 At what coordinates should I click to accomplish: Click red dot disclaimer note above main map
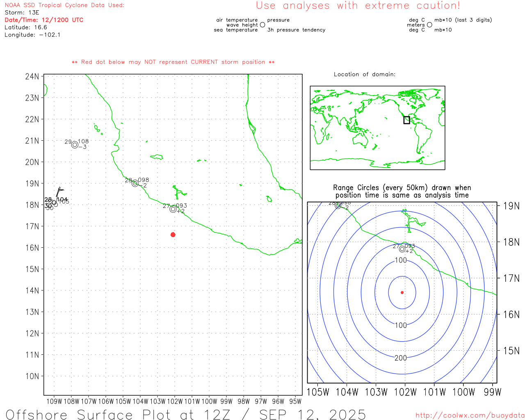173,62
